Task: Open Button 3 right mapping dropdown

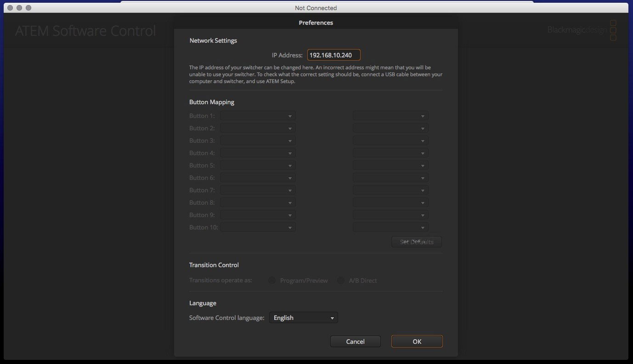Action: [390, 141]
